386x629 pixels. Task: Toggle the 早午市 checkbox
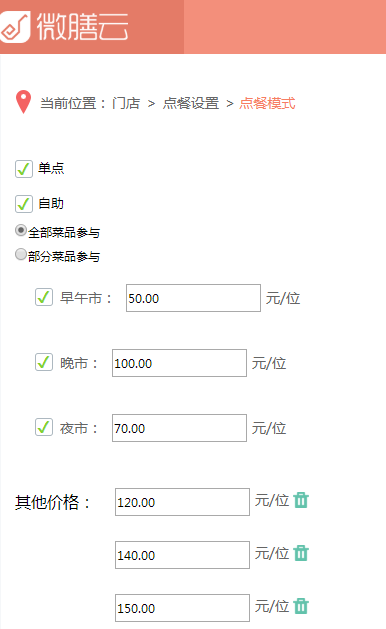click(44, 297)
